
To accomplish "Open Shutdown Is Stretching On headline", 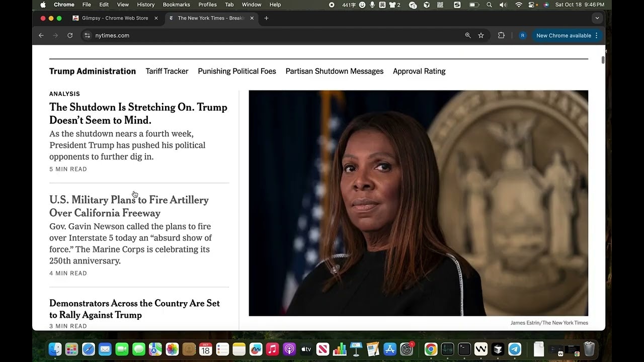I will (x=138, y=114).
